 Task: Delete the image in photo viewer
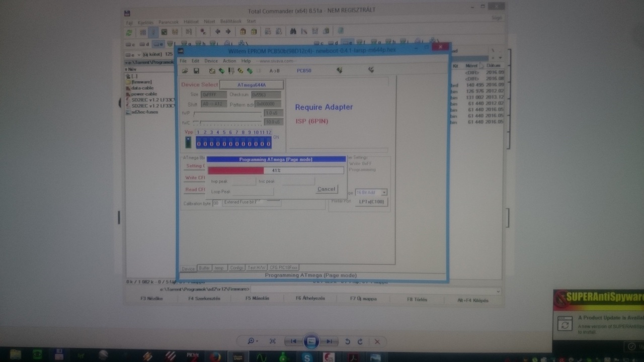(377, 341)
